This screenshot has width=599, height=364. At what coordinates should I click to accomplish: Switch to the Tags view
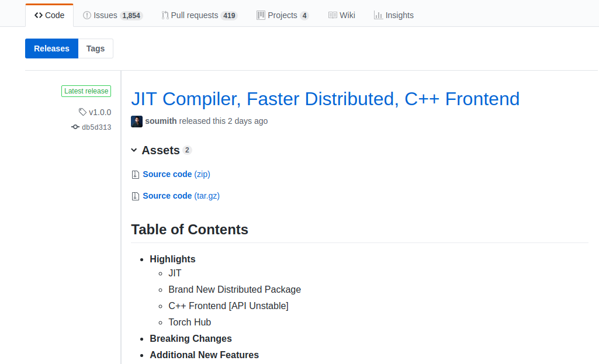point(95,48)
